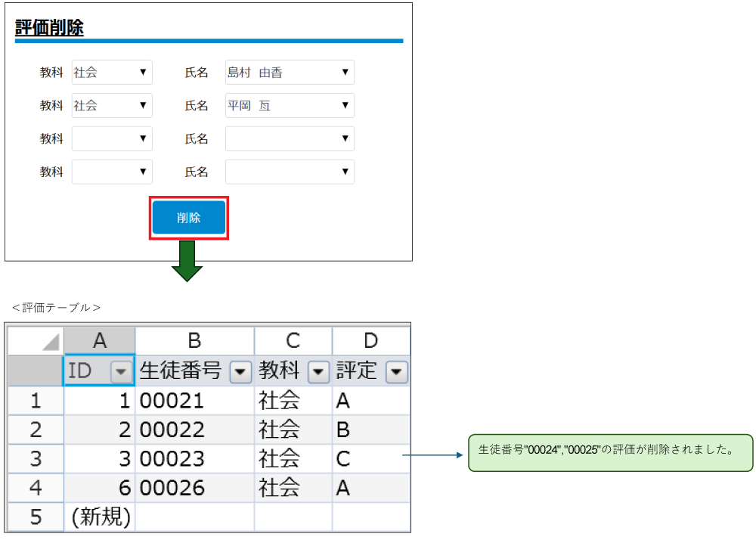Viewport: 756px width, 540px height.
Task: Select column header A
Action: [x=99, y=341]
